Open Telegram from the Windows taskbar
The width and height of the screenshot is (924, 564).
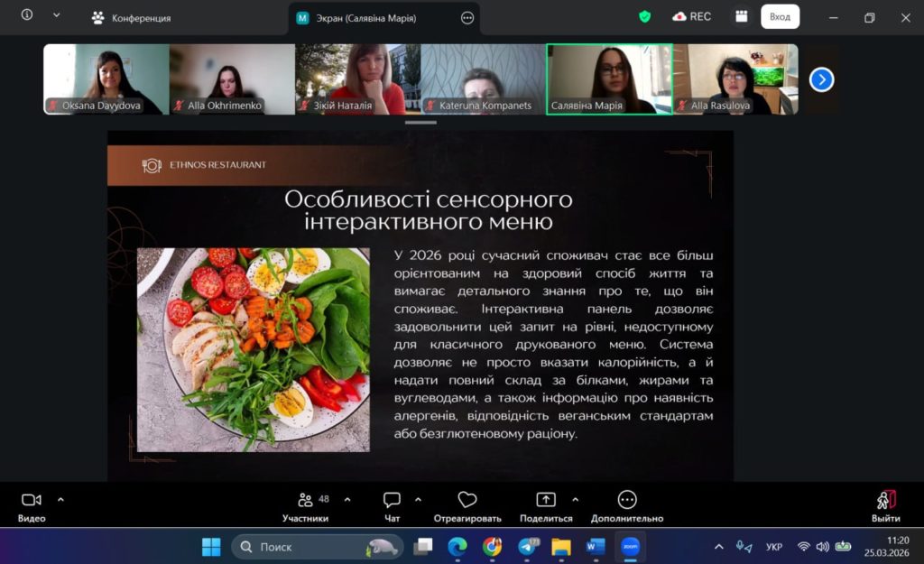pos(527,547)
